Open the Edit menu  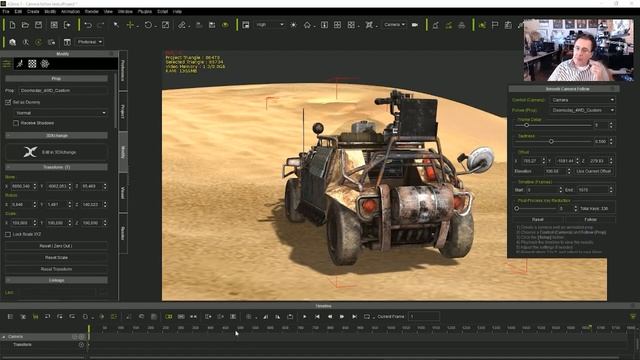(18, 11)
